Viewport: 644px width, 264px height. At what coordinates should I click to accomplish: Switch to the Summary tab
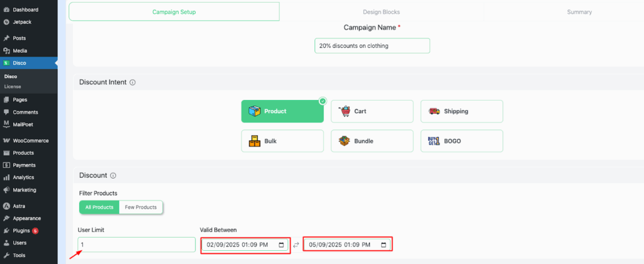coord(579,12)
